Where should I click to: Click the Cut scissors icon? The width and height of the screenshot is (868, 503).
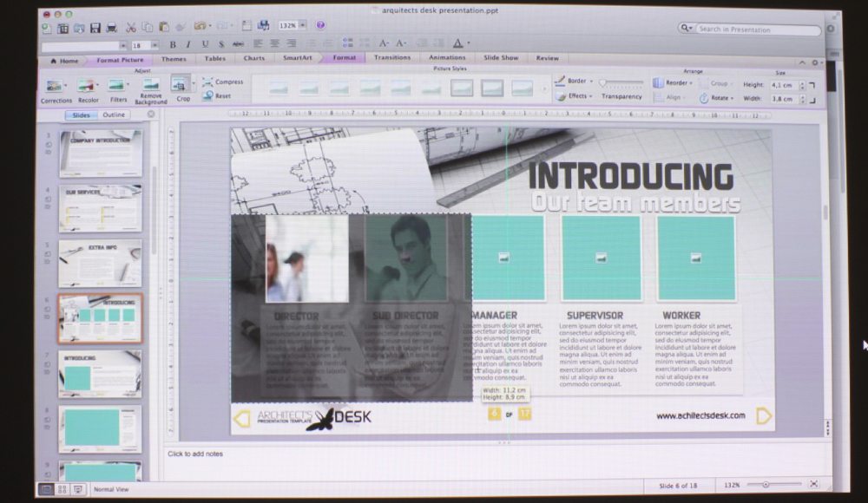click(131, 27)
